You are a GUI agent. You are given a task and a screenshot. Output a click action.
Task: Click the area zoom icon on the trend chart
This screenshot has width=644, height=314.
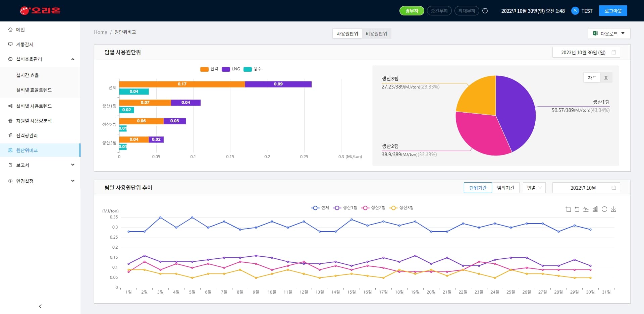568,209
